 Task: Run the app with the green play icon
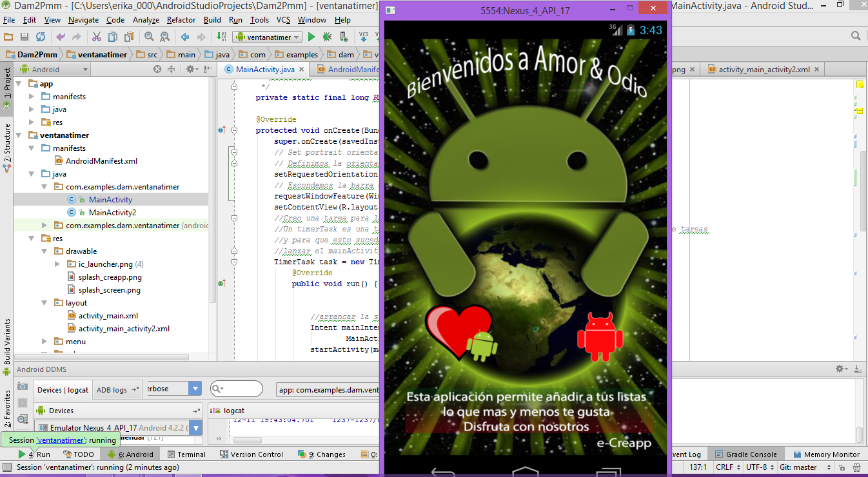click(312, 37)
